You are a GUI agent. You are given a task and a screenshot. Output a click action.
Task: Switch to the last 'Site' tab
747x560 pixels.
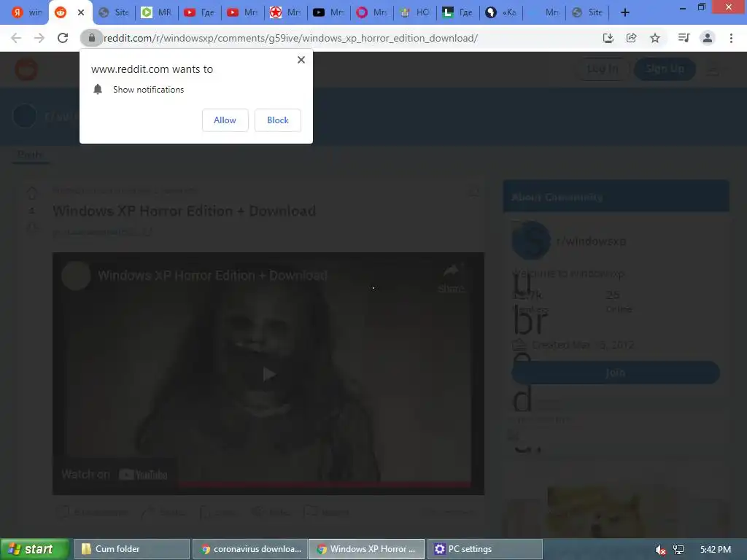[x=587, y=13]
